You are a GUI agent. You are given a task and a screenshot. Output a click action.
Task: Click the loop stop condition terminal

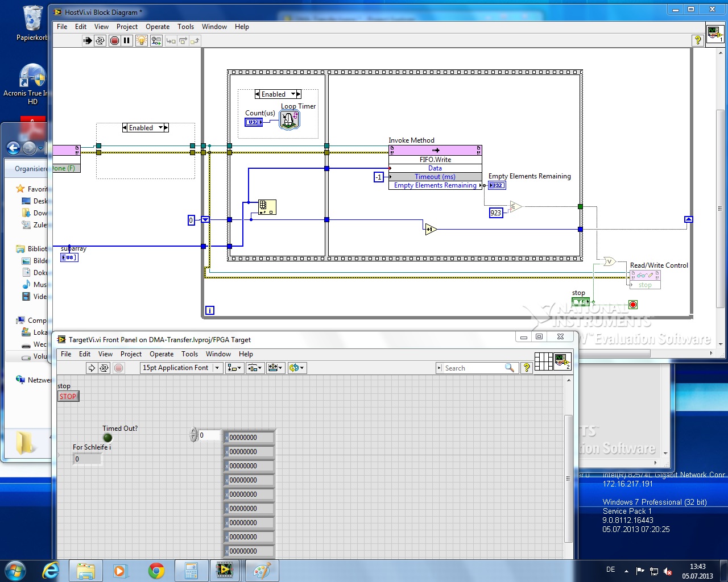tap(632, 305)
